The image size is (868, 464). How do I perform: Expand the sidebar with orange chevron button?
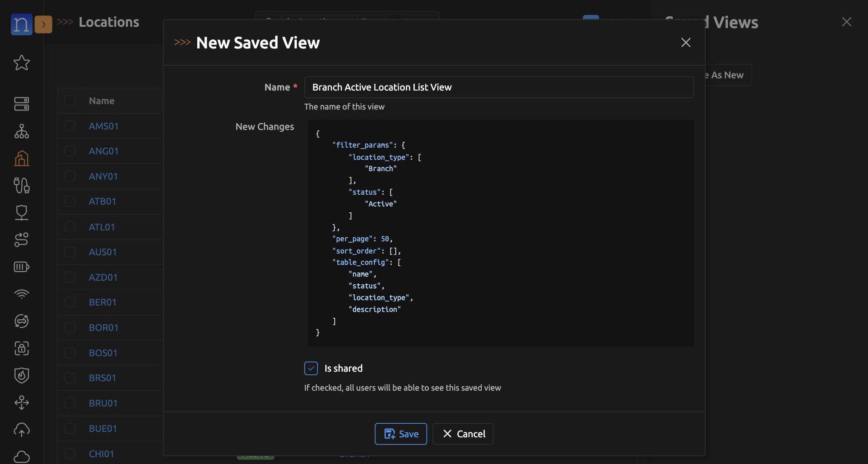point(43,24)
